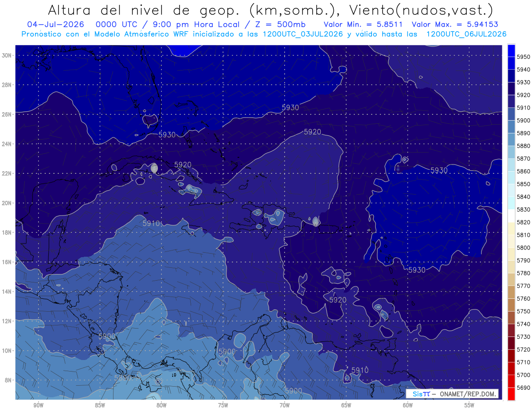Click the '60W' longitude label
Image resolution: width=532 pixels, height=411 pixels.
point(408,405)
